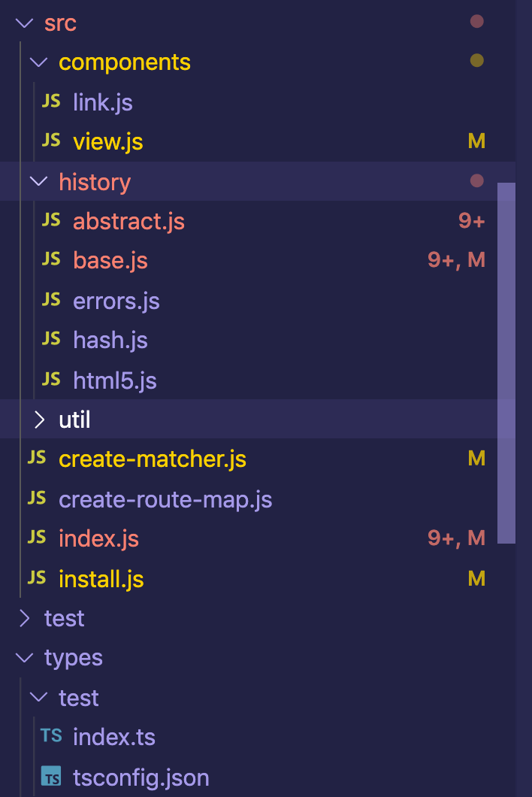Click the JS icon beside install.js
Screen dimensions: 532x797
(37, 578)
